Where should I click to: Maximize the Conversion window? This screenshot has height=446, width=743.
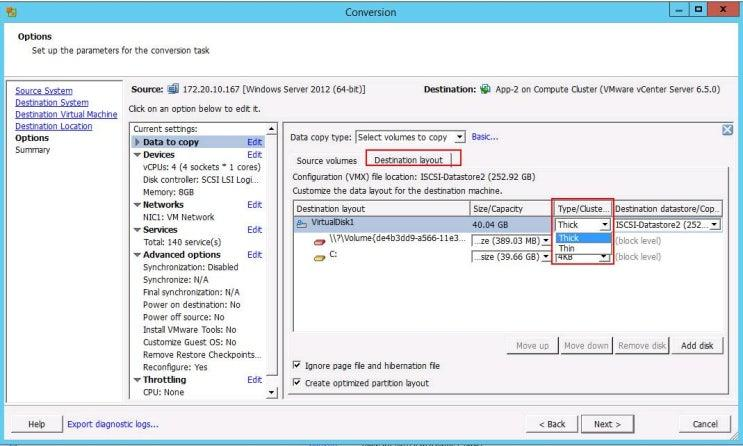click(698, 9)
